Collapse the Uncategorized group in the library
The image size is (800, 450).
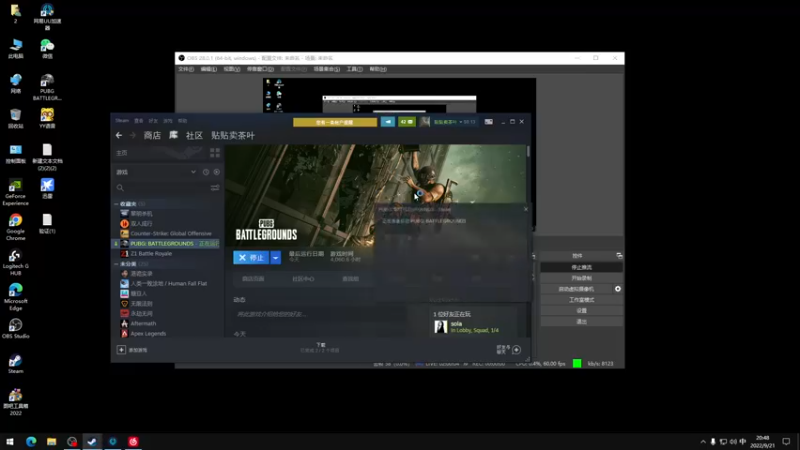coord(116,264)
